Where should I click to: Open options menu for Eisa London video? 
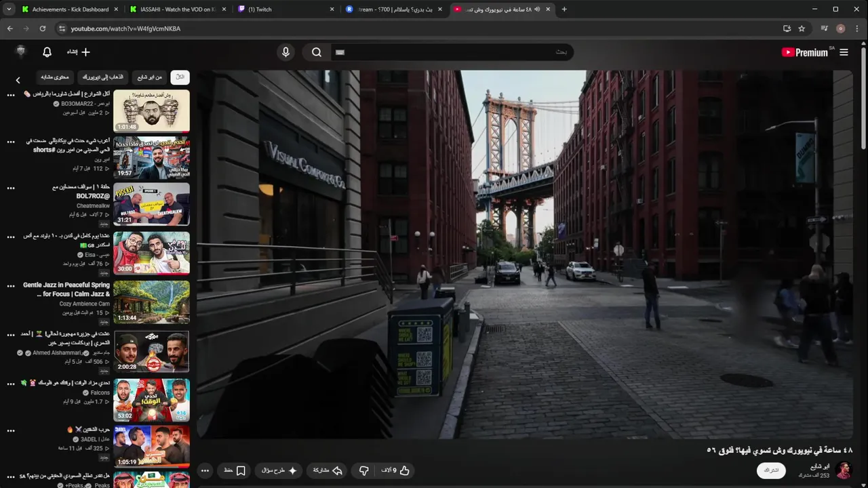11,237
